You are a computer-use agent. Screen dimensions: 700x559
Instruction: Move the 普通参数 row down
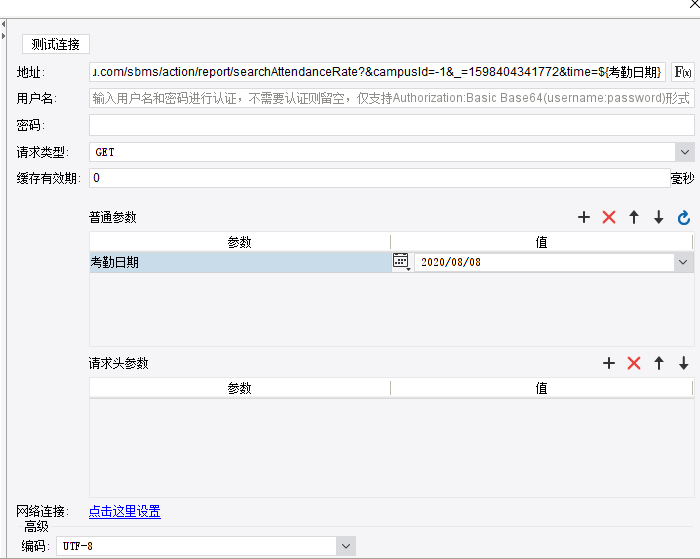click(x=658, y=217)
